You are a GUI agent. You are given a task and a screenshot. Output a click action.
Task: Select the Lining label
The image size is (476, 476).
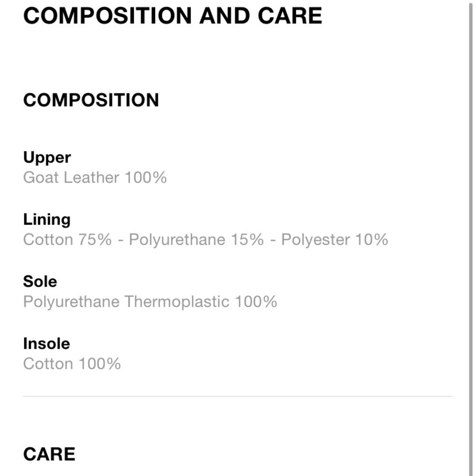[47, 219]
